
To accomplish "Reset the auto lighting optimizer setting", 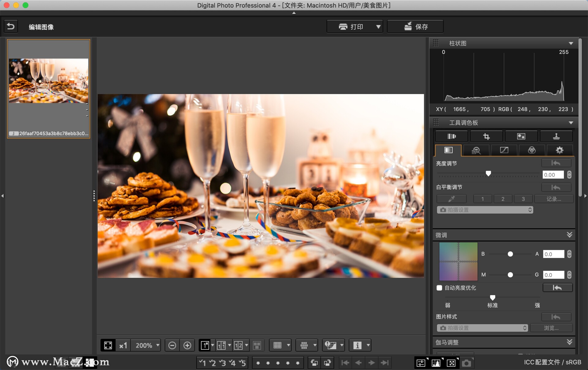I will 557,288.
